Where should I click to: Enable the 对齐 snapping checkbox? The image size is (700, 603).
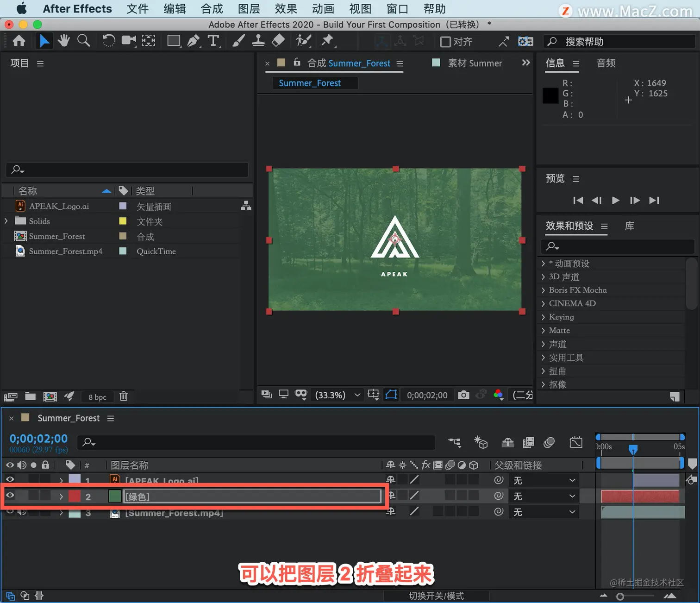tap(445, 42)
